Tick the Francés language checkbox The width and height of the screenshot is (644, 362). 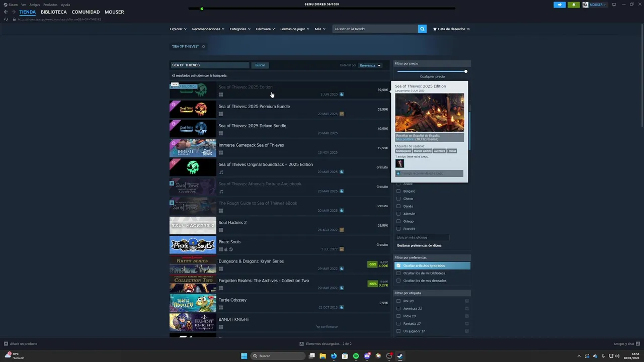point(398,229)
